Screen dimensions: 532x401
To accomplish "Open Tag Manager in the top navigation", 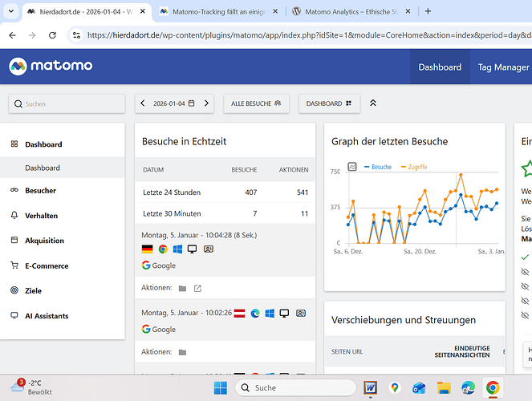I will 503,67.
